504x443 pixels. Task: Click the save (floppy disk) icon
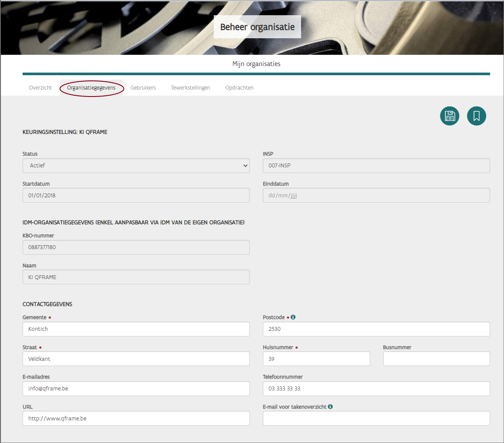449,116
